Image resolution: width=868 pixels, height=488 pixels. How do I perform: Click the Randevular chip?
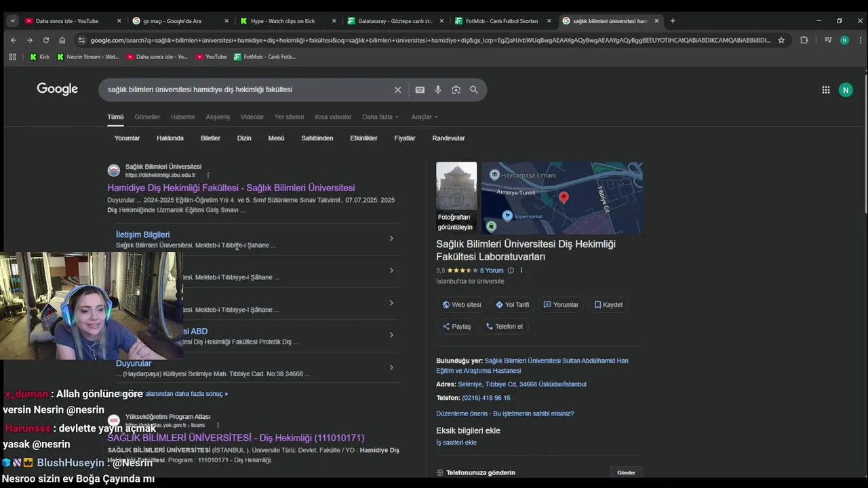point(448,138)
